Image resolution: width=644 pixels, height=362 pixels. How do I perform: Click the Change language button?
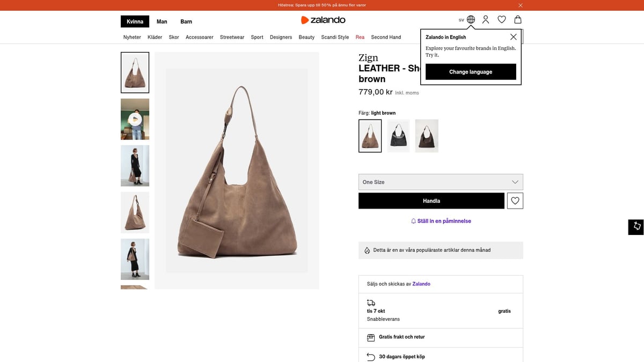pos(471,72)
